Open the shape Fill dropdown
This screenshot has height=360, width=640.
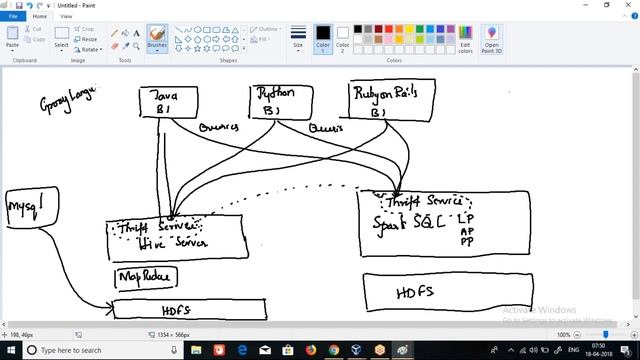[261, 39]
